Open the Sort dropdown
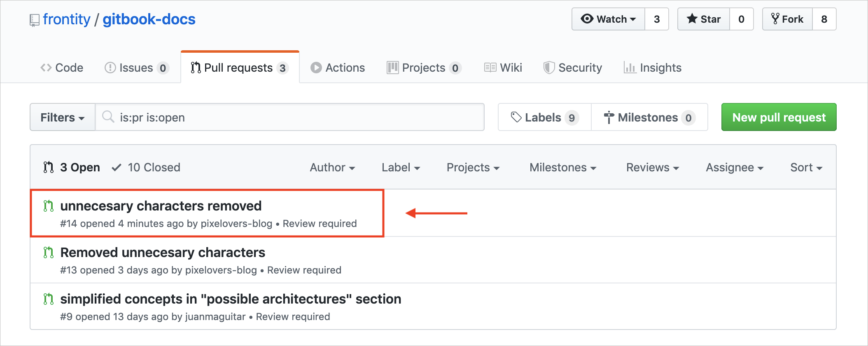Image resolution: width=868 pixels, height=346 pixels. pos(806,167)
